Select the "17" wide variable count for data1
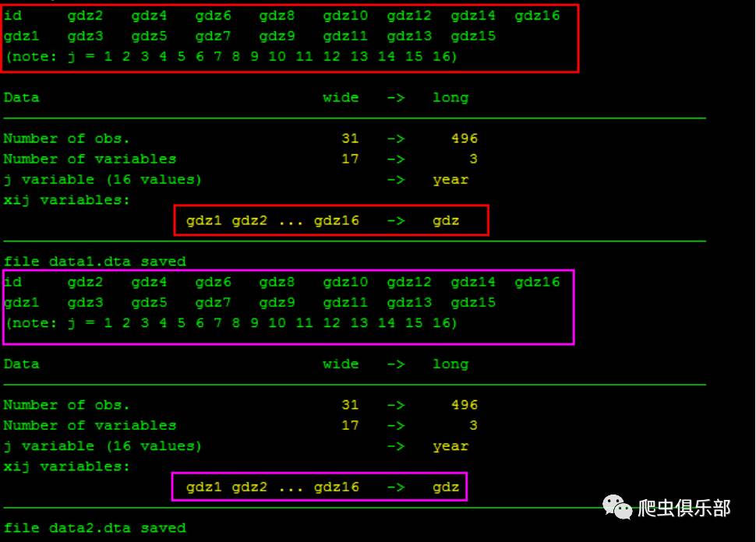756x542 pixels. tap(350, 160)
